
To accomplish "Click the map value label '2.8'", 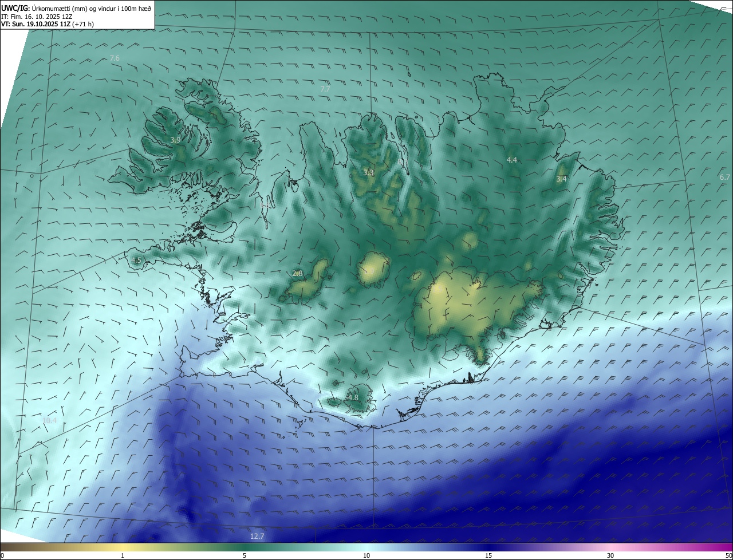I will click(x=297, y=274).
